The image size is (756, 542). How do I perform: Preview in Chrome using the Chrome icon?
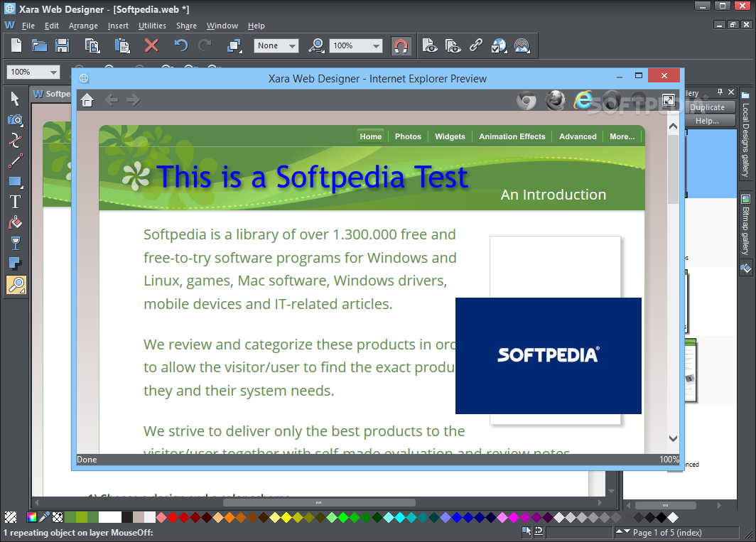coord(526,101)
